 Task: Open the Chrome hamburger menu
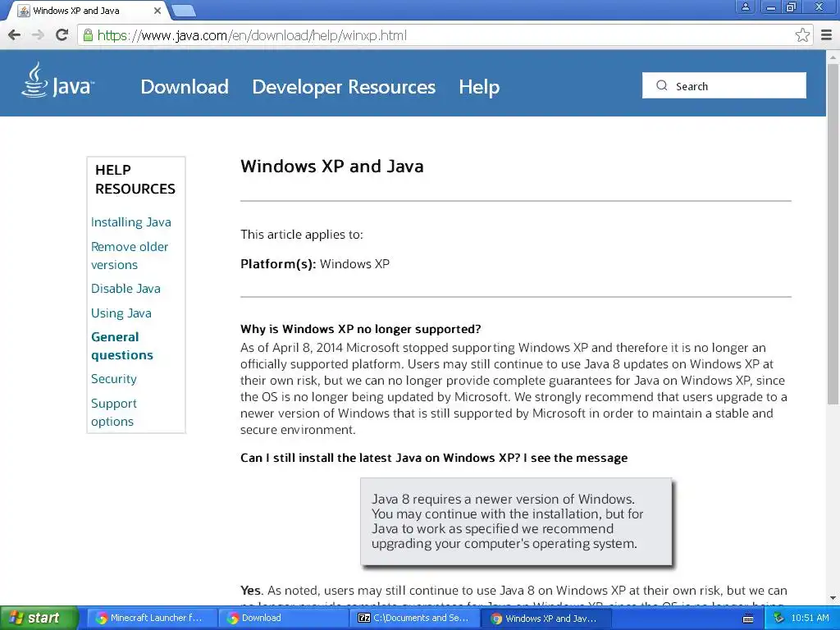point(827,35)
